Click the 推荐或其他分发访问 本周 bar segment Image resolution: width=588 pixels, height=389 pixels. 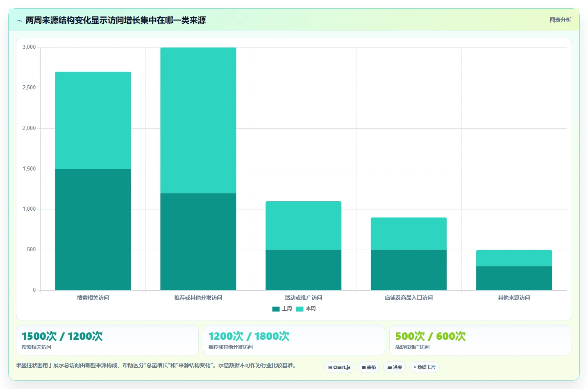coord(198,121)
